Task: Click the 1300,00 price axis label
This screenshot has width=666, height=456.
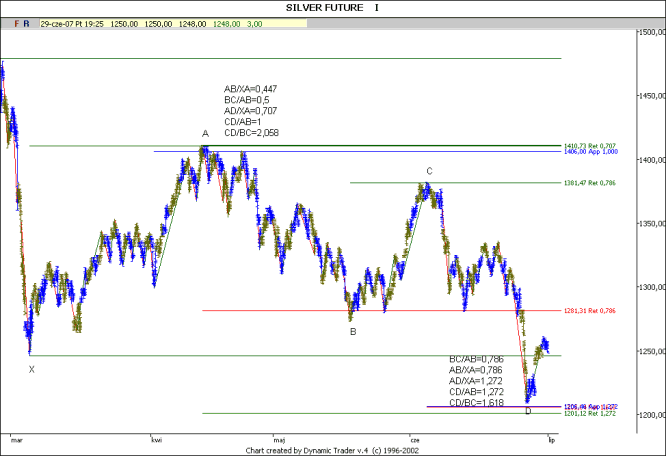Action: click(650, 288)
